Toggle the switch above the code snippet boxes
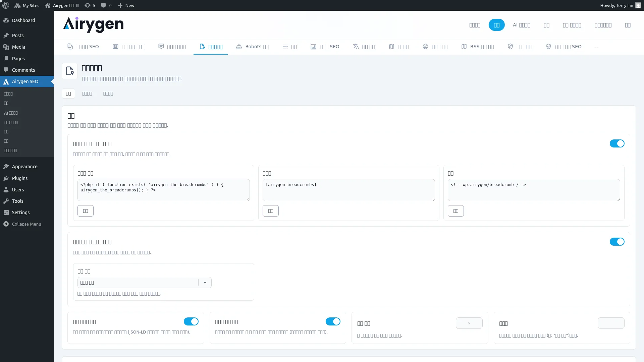Screen dimensions: 644x362 tap(617, 143)
